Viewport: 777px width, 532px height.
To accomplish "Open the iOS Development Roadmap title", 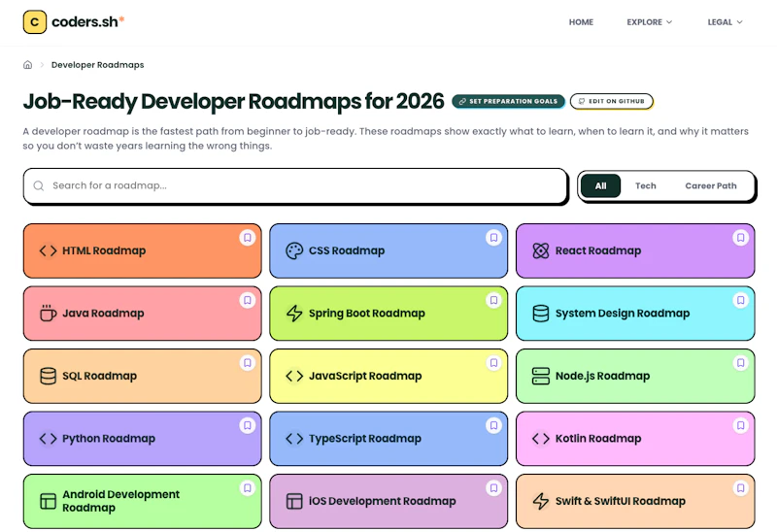I will click(x=382, y=501).
